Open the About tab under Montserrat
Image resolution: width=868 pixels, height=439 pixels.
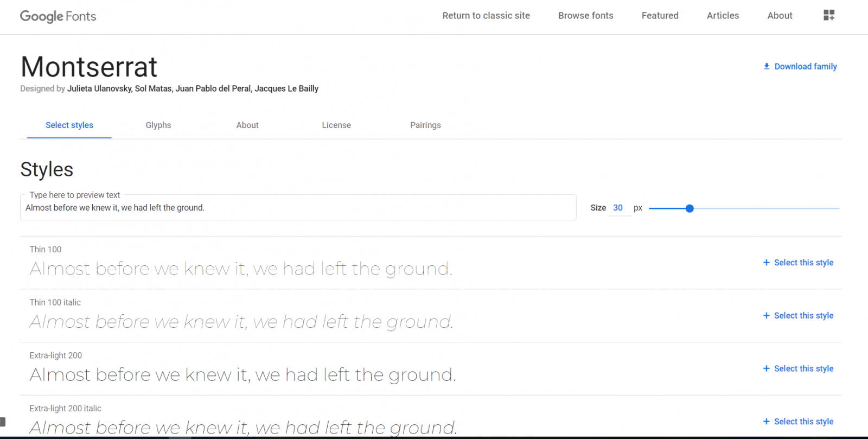247,125
